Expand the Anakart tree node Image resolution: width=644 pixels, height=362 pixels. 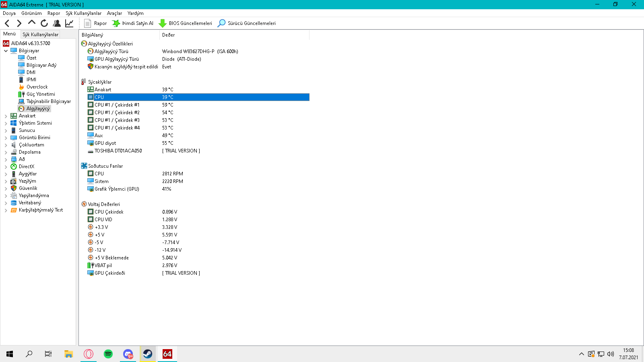tap(5, 115)
